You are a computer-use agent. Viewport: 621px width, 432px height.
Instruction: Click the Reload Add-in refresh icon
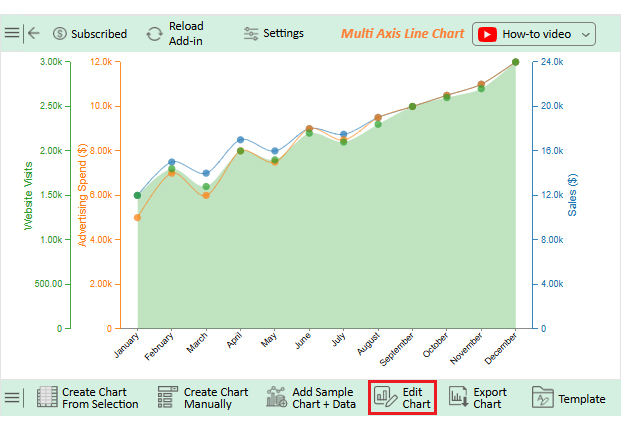coord(154,33)
